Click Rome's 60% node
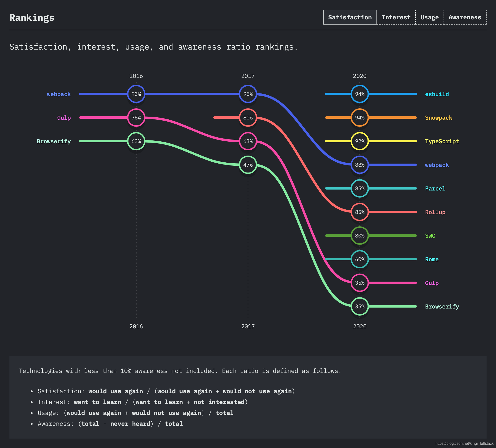This screenshot has height=448, width=496. tap(359, 259)
